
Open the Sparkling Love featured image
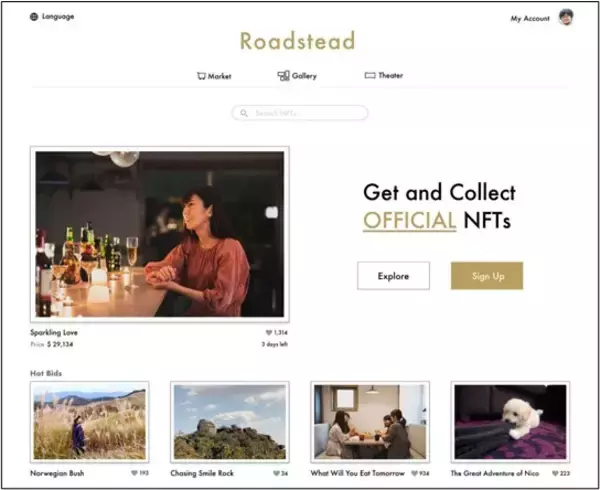click(160, 235)
